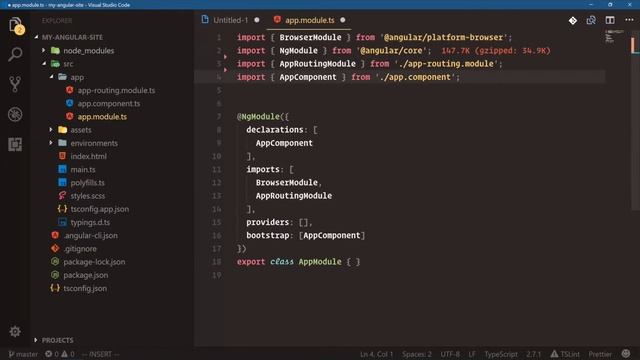
Task: Expand the assets folder
Action: 51,130
